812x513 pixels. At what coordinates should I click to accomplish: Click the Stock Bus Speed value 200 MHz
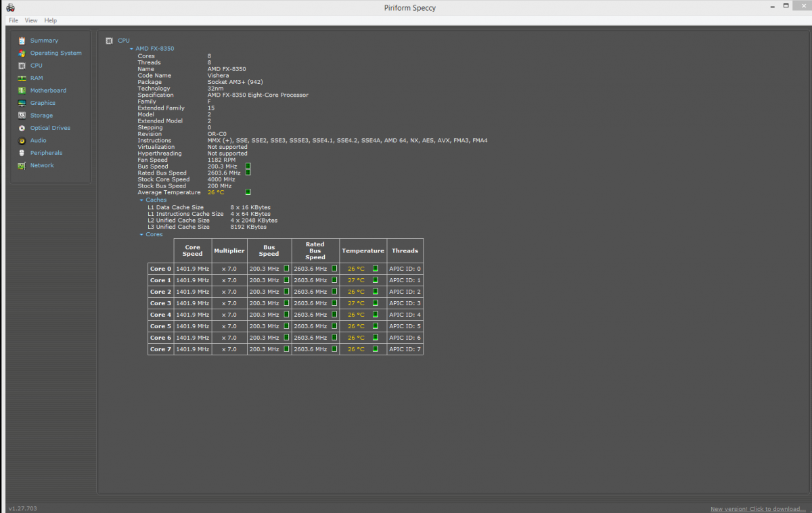click(x=219, y=186)
